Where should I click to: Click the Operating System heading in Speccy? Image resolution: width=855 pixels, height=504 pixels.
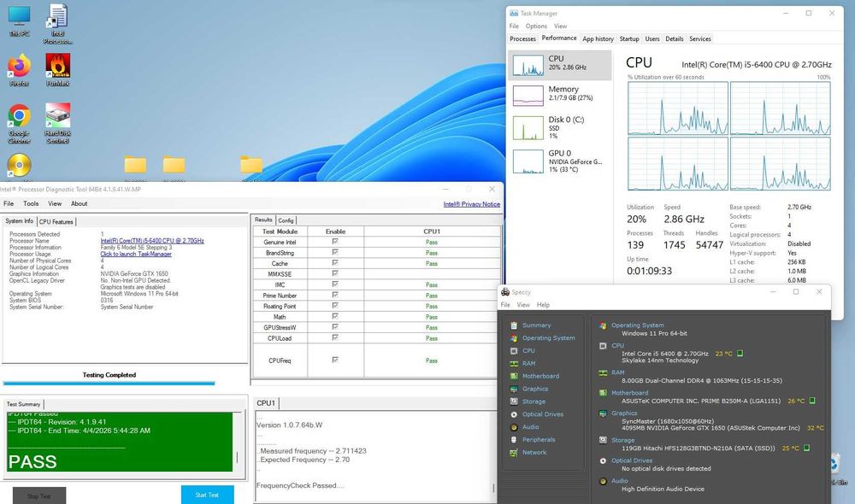pos(638,325)
